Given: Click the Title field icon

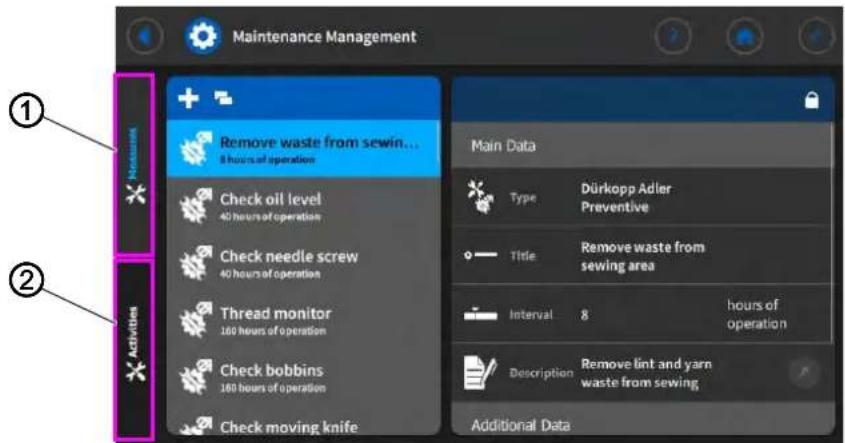Looking at the screenshot, I should 481,255.
